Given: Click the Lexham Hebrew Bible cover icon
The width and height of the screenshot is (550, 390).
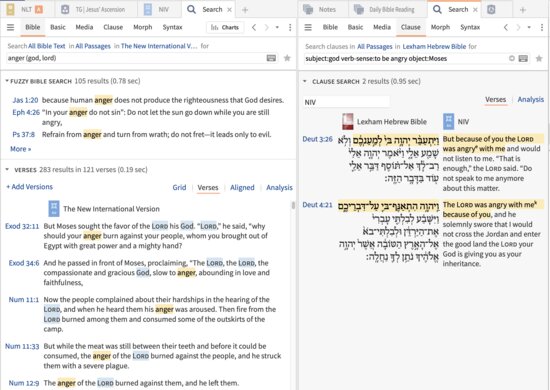Looking at the screenshot, I should click(x=348, y=122).
